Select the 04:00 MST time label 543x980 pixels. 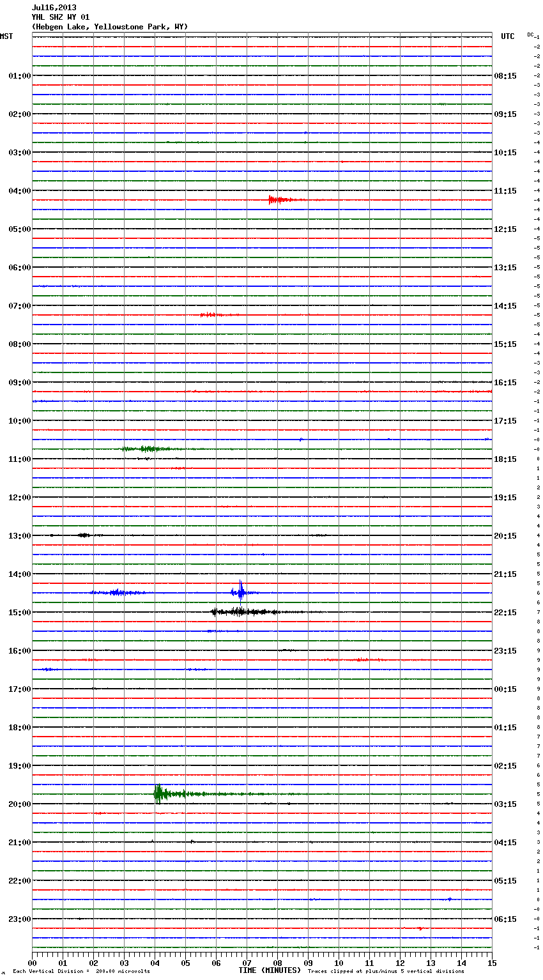pyautogui.click(x=20, y=191)
